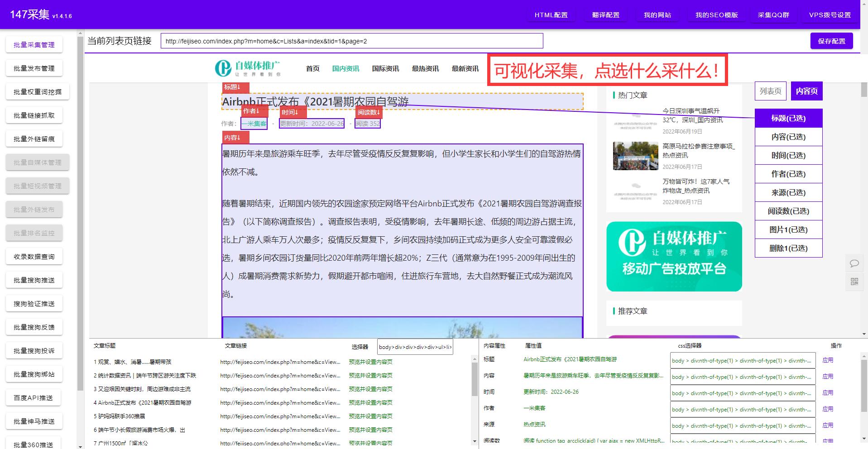This screenshot has height=449, width=868.
Task: Toggle the 删除1(已选) field selection
Action: tap(788, 248)
